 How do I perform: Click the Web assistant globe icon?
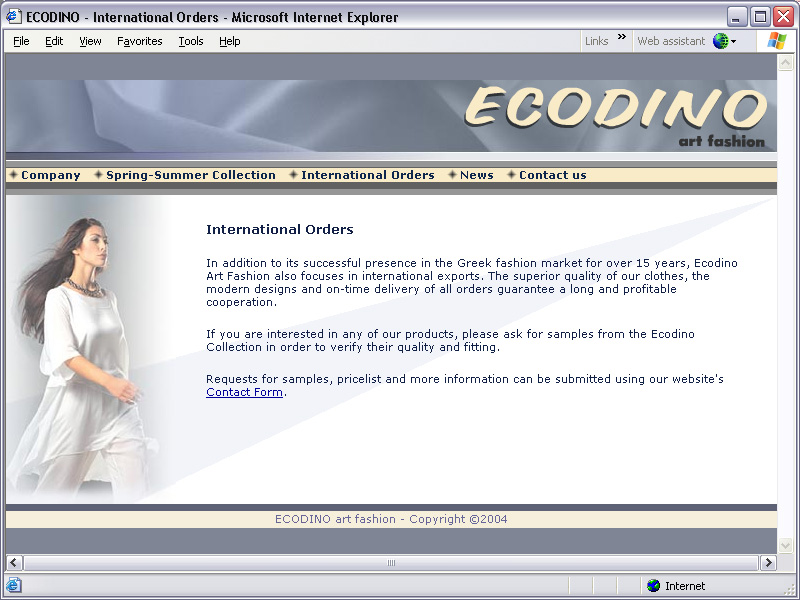tap(720, 41)
